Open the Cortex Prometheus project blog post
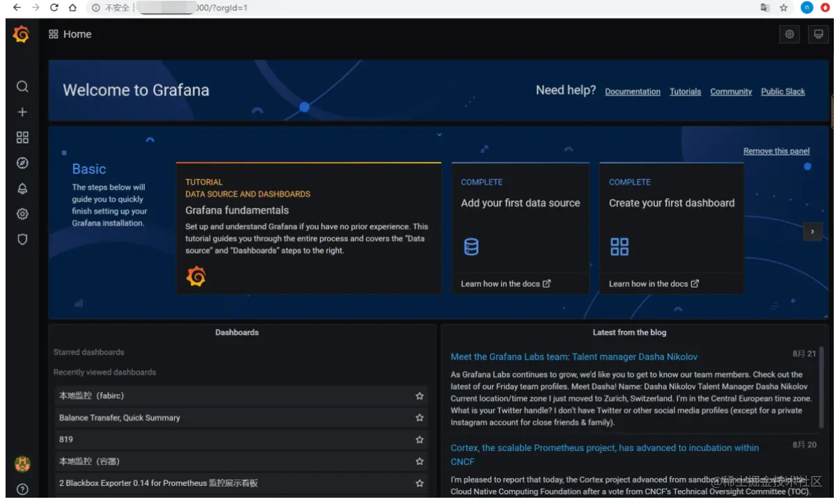Image resolution: width=838 pixels, height=504 pixels. point(605,455)
